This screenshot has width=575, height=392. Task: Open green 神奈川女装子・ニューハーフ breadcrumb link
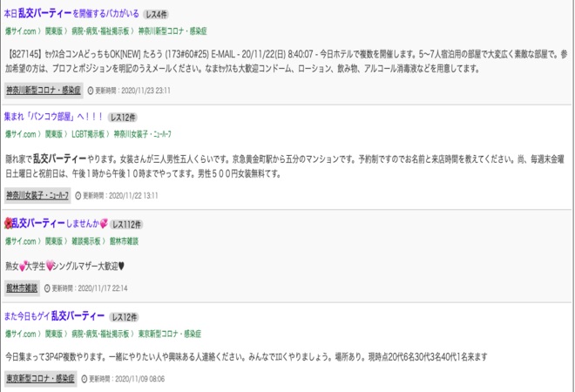click(142, 134)
